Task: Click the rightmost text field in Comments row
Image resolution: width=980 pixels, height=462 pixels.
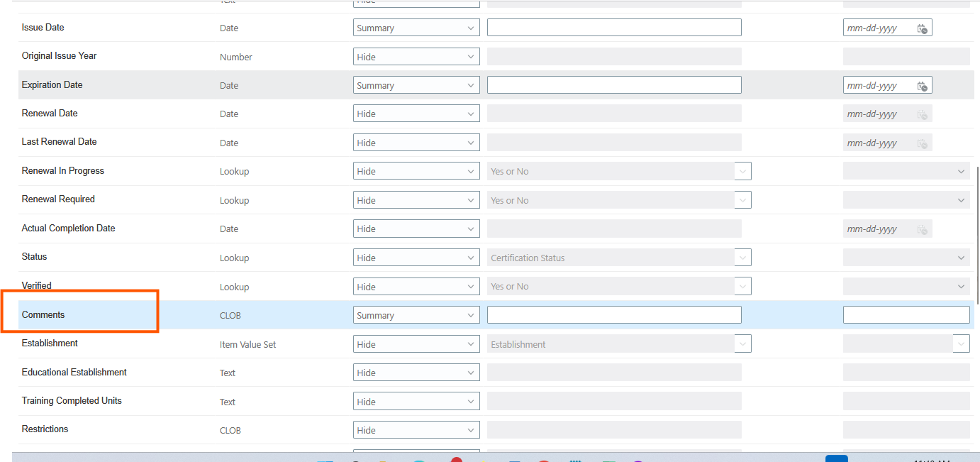Action: [906, 315]
